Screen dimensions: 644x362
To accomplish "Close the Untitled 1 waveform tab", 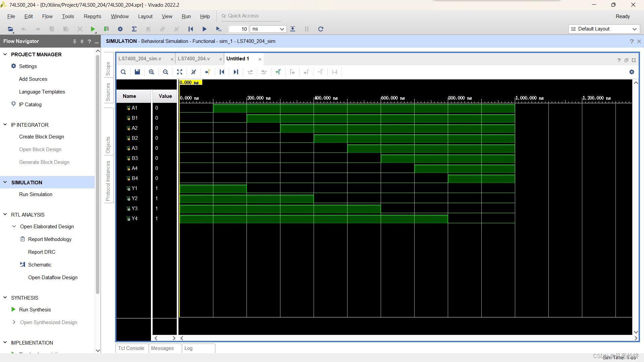I will point(260,59).
